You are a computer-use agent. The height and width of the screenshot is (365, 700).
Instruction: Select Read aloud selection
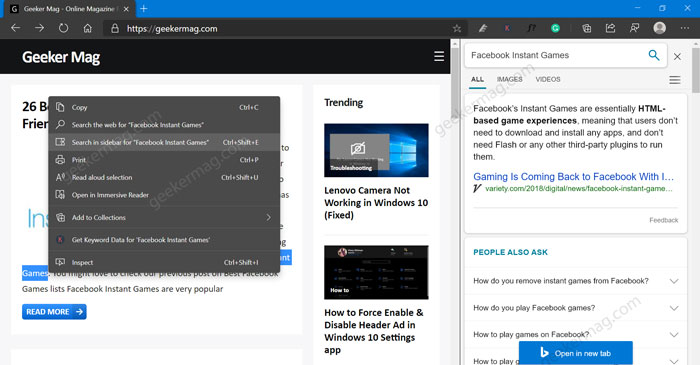(164, 177)
